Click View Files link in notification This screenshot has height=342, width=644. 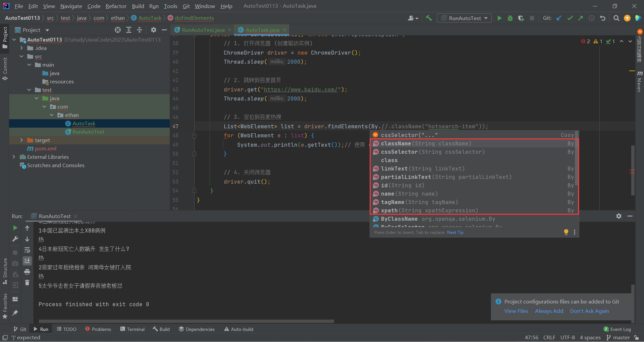pyautogui.click(x=516, y=311)
